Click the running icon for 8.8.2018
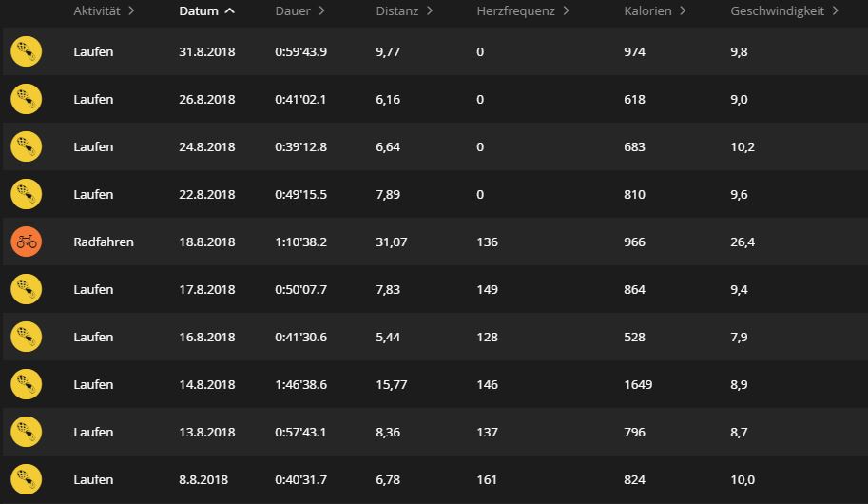 (26, 479)
